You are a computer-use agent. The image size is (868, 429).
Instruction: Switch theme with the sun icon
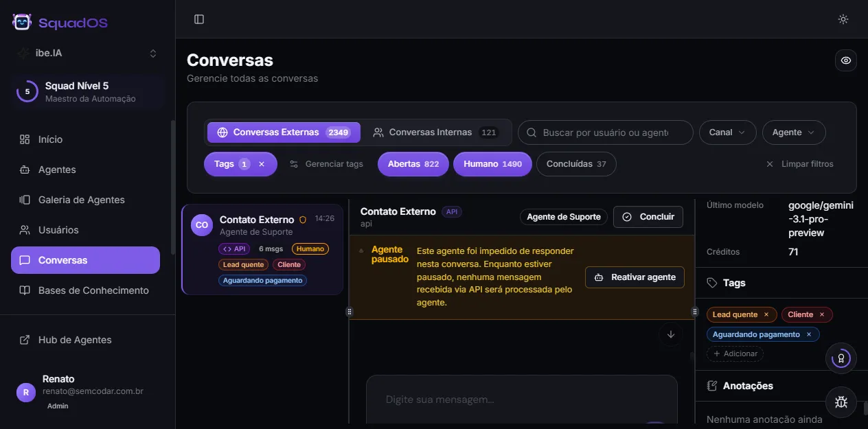point(843,19)
